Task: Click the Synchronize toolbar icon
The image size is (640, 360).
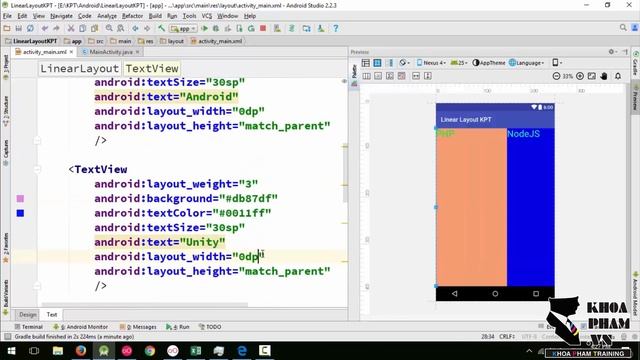Action: (30, 29)
